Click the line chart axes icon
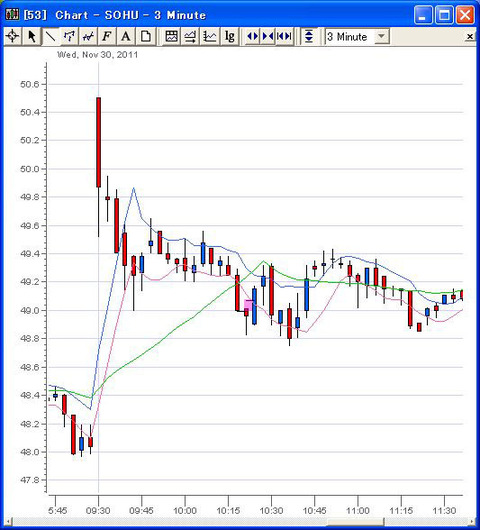The width and height of the screenshot is (480, 530). point(210,36)
